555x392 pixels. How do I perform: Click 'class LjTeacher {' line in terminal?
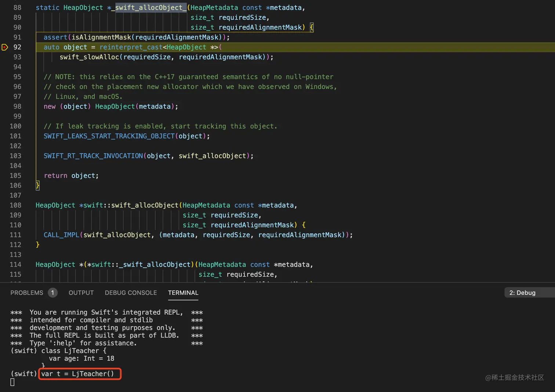(74, 351)
